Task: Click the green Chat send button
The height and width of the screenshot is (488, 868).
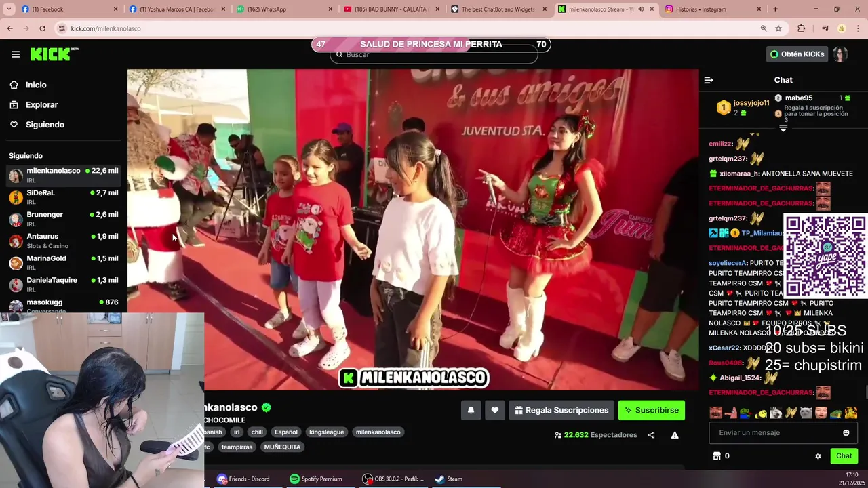Action: (844, 456)
